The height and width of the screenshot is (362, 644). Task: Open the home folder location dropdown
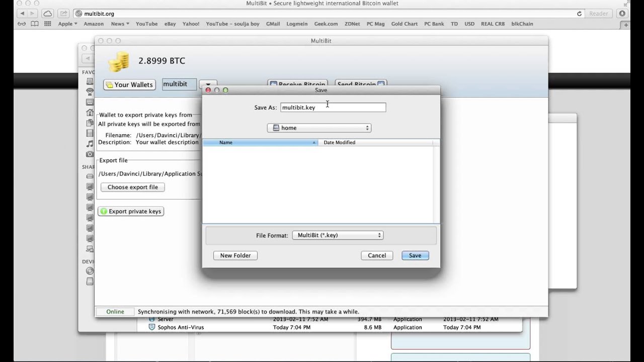click(319, 128)
